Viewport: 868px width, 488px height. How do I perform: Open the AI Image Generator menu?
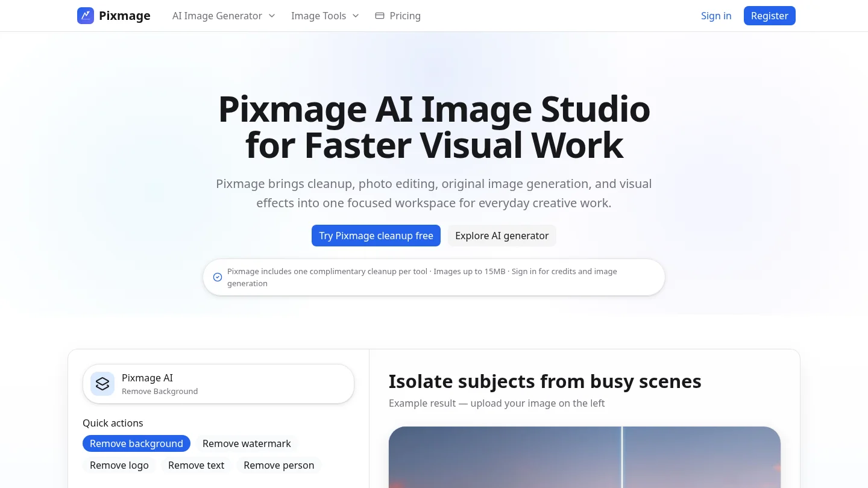pyautogui.click(x=224, y=16)
